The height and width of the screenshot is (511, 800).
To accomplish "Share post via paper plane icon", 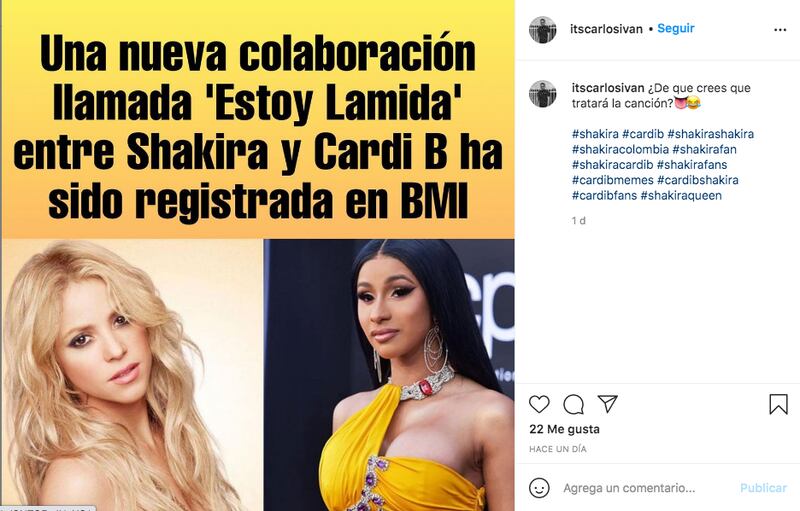I will point(608,404).
